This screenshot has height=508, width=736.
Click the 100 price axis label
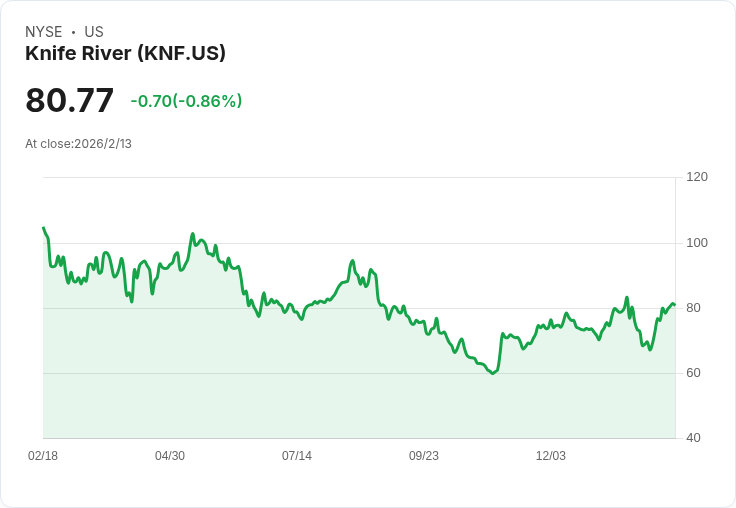pos(697,243)
